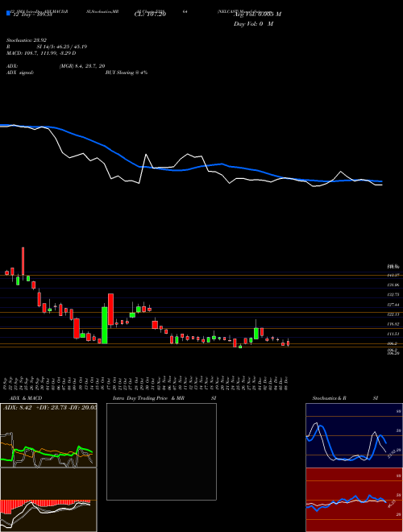The image size is (403, 532).
Task: Select the "12 Day = 109.33" legend text
Action: (31, 15)
